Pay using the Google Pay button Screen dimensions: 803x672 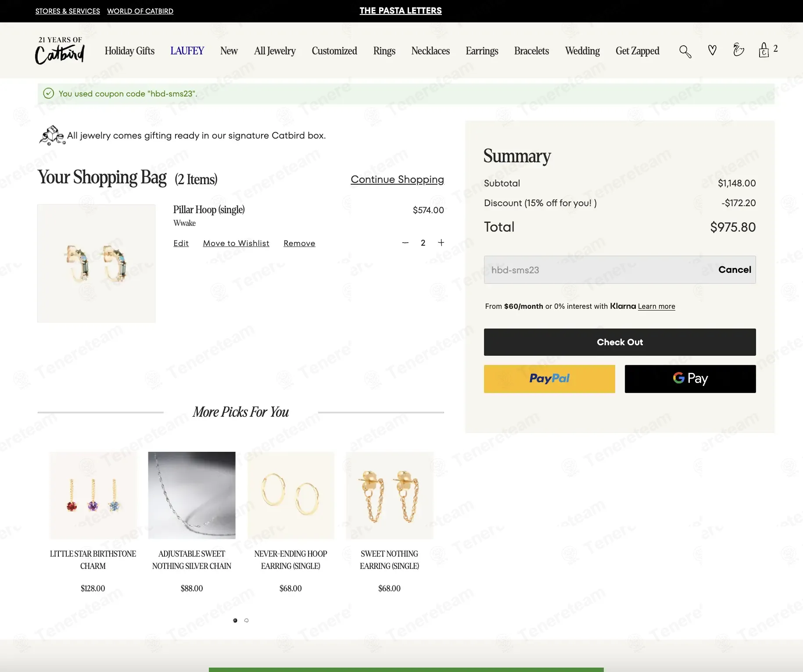pos(690,379)
